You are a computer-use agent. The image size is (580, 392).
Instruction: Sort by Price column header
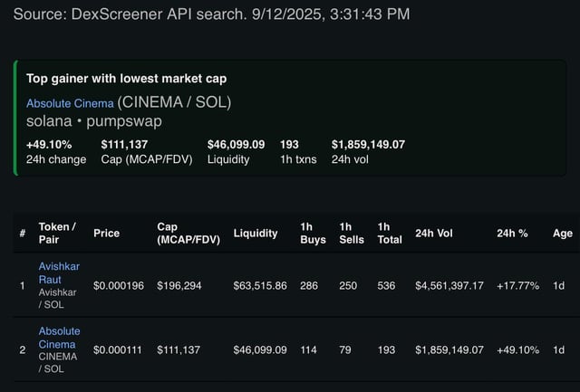coord(106,233)
